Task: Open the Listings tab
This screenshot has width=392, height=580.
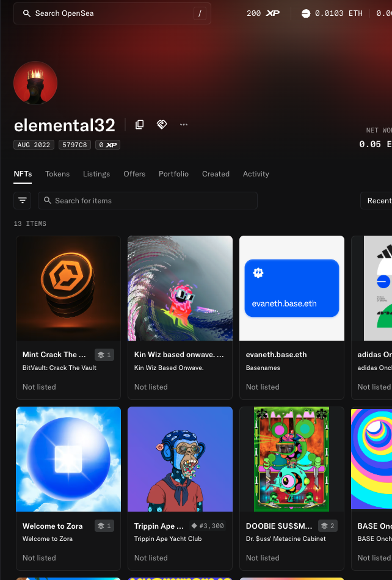Action: [96, 174]
